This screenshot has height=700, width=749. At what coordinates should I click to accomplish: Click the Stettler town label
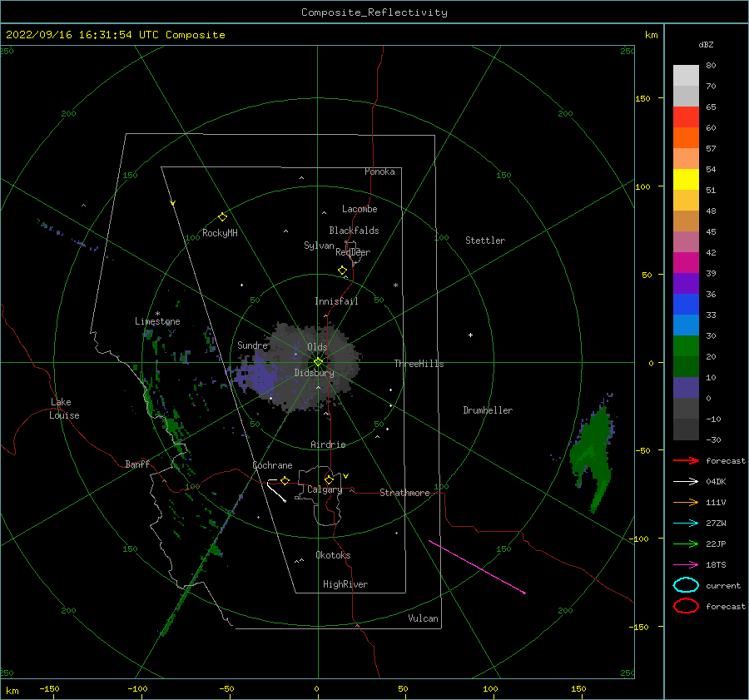pos(485,241)
